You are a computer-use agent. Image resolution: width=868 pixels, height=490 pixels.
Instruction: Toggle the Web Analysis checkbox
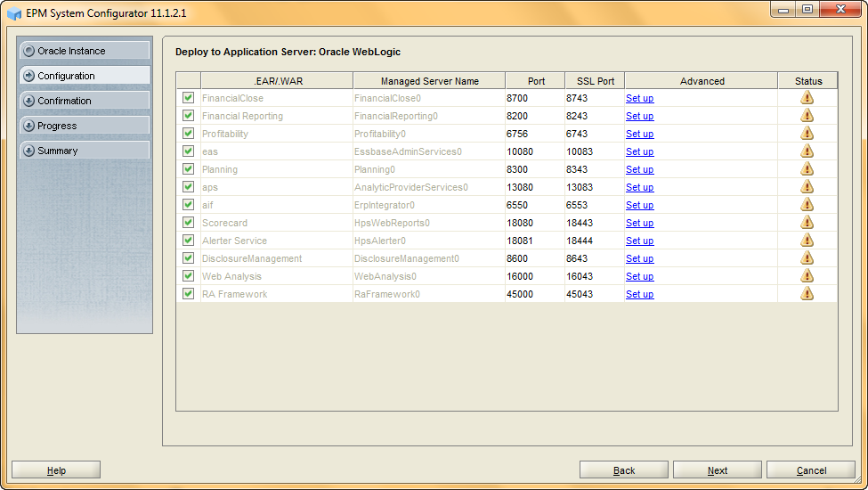(188, 275)
